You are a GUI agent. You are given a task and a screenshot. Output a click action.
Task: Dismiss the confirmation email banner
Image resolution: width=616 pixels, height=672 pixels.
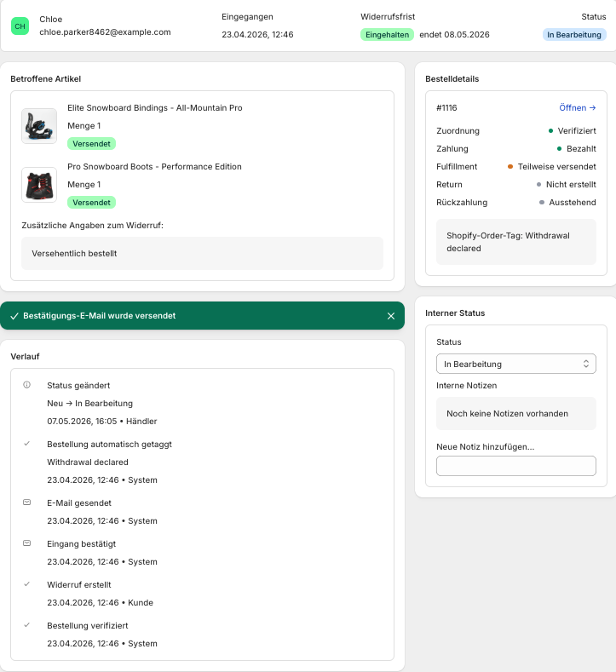tap(391, 316)
